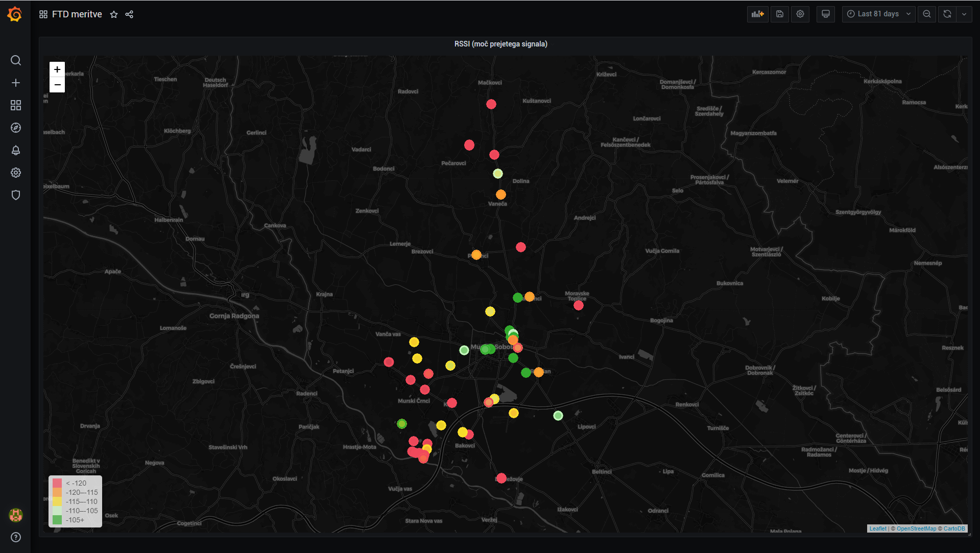This screenshot has height=553, width=980.
Task: Open the Grafana home logo
Action: (x=15, y=14)
